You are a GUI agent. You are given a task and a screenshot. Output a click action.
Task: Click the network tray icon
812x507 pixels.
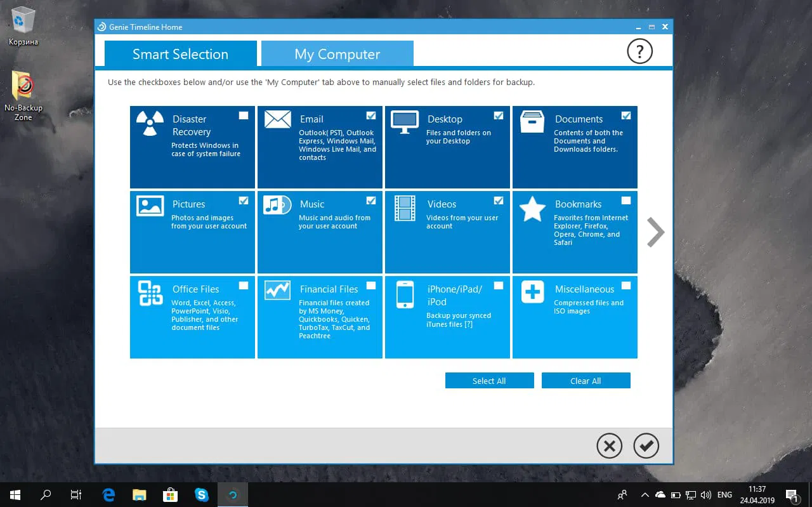691,494
